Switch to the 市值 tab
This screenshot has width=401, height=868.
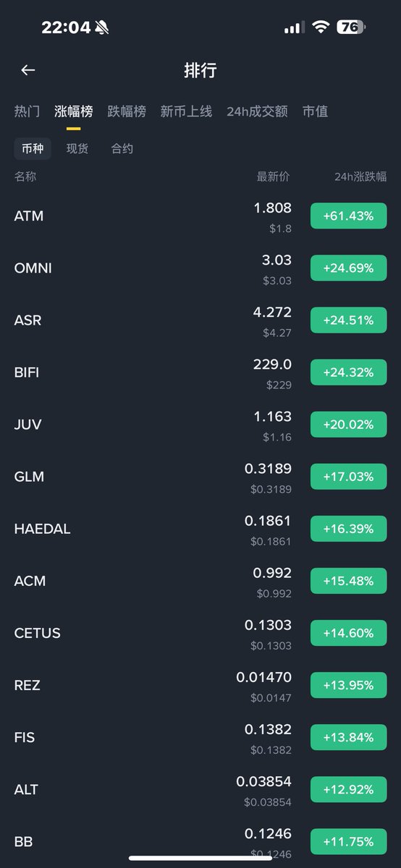pyautogui.click(x=315, y=111)
